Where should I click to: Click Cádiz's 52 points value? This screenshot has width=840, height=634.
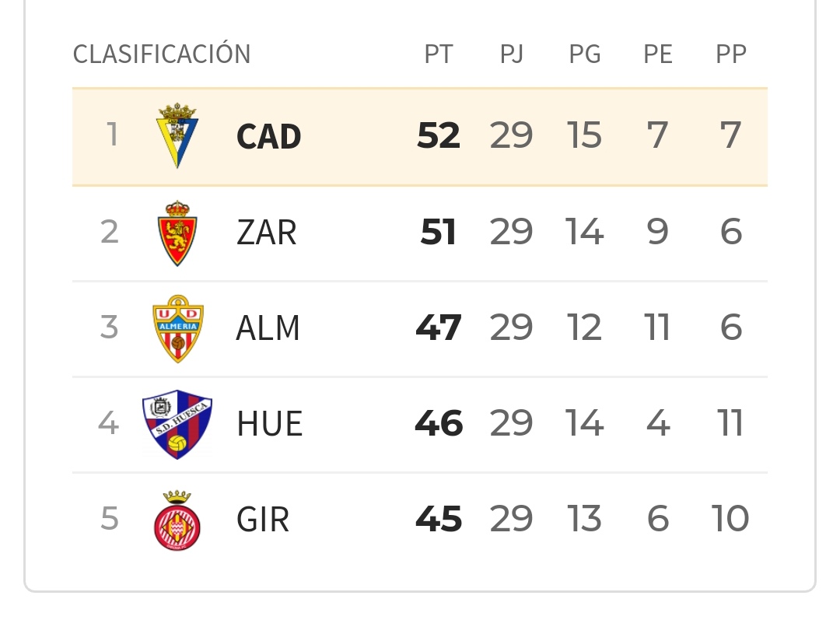tap(439, 136)
